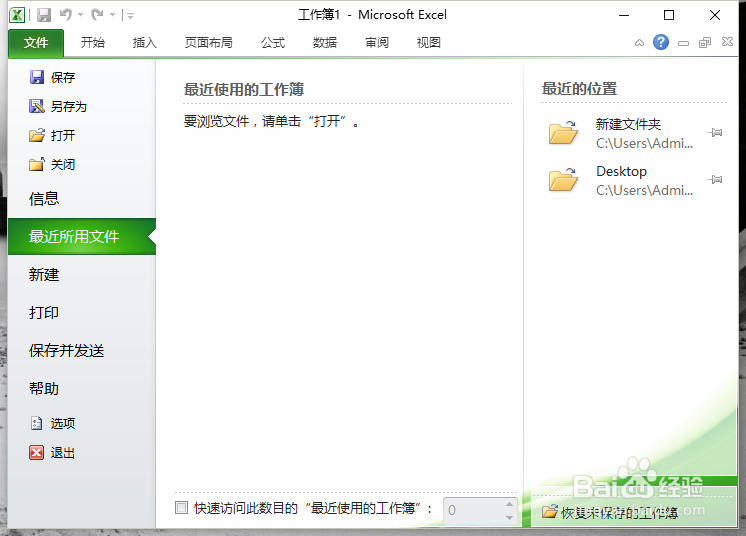Open the Customize Quick Access Toolbar dropdown
This screenshot has width=746, height=536.
coord(130,16)
